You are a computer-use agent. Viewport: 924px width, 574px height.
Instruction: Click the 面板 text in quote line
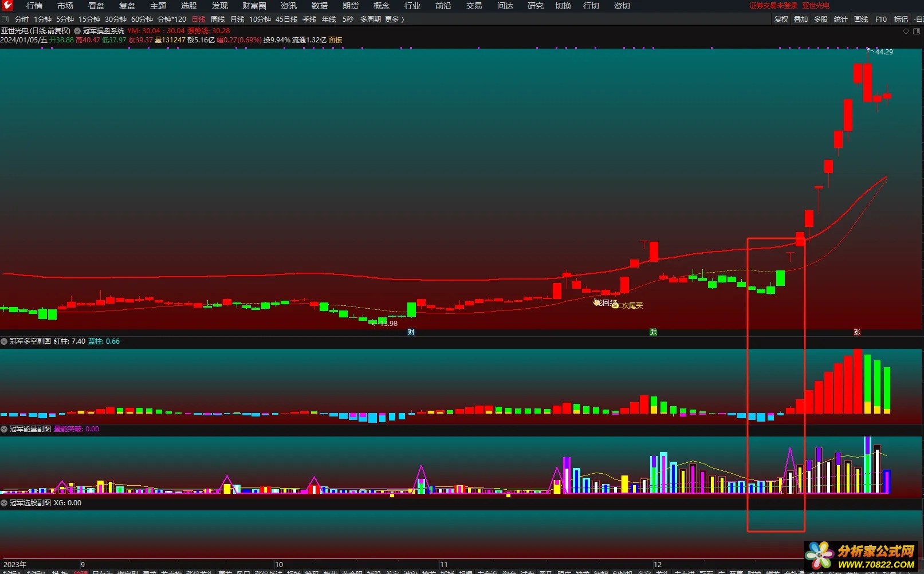(335, 40)
